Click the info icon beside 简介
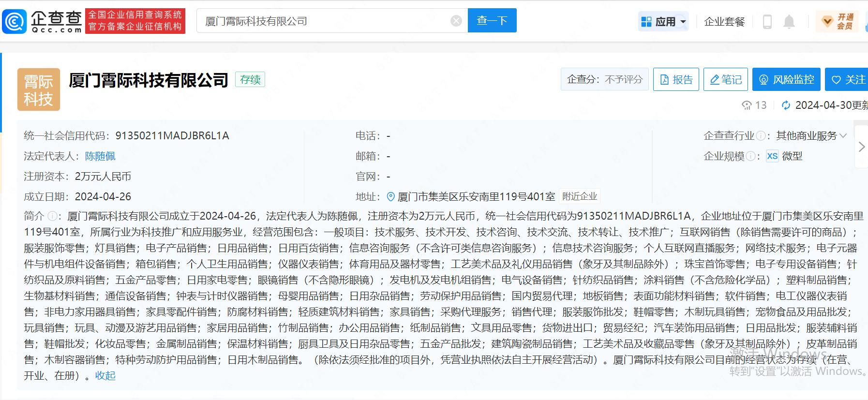 [x=52, y=216]
